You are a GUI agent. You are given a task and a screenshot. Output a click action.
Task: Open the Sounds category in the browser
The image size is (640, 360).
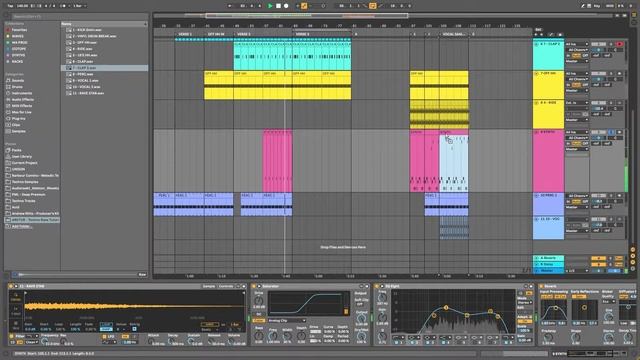[18, 80]
